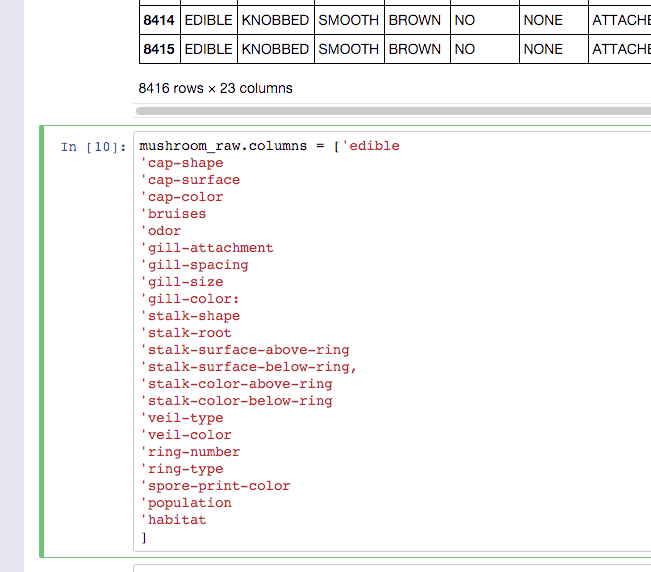Click the SMOOTH cell in row 8414
Viewport: 651px width, 572px height.
[x=349, y=20]
